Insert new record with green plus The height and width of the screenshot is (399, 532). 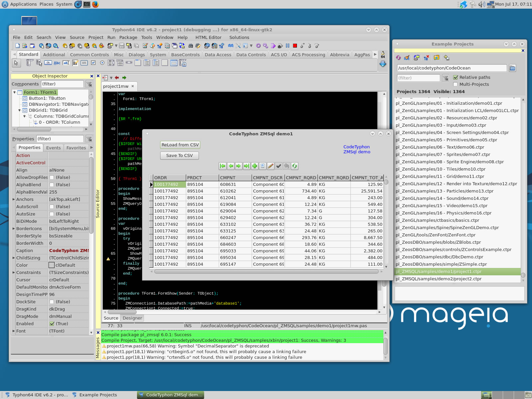[x=255, y=166]
